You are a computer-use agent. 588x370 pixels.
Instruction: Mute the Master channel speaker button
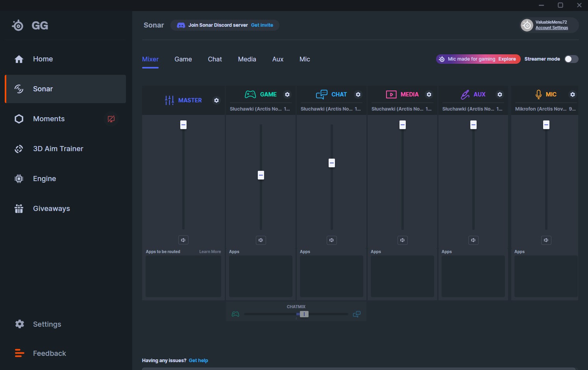tap(183, 240)
